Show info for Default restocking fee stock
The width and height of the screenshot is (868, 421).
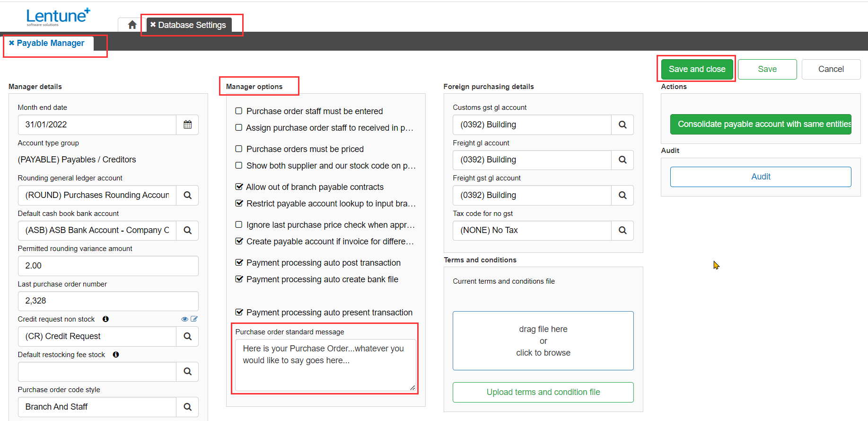[x=116, y=354]
